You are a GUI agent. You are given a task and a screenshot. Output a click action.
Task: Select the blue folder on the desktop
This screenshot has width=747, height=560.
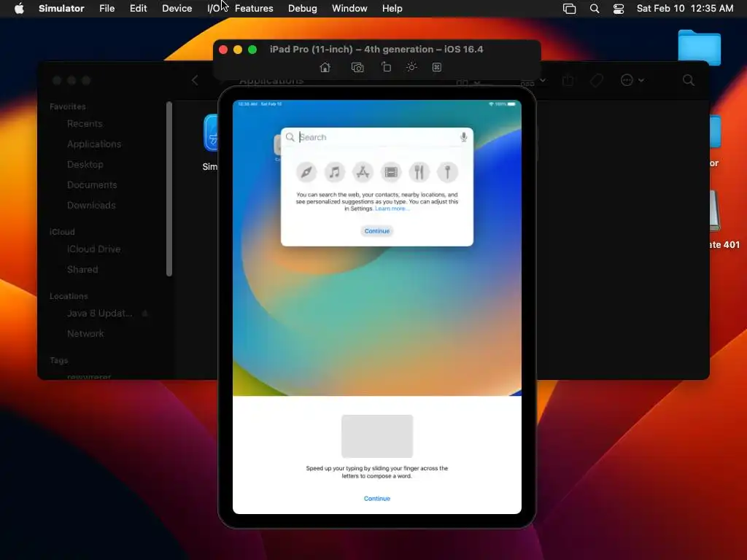pyautogui.click(x=700, y=47)
